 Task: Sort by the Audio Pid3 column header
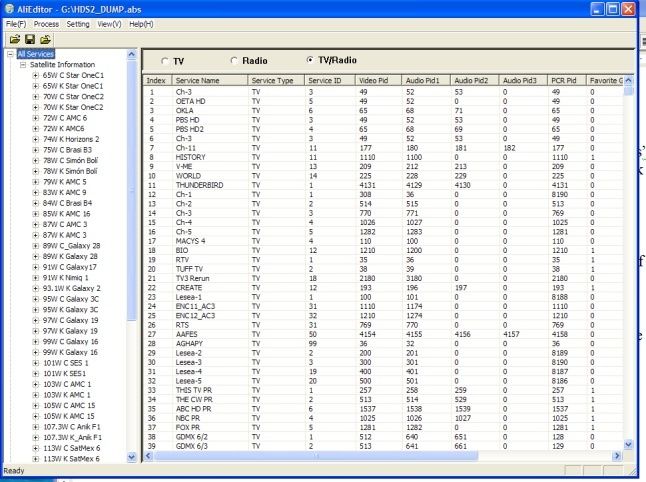tap(523, 80)
